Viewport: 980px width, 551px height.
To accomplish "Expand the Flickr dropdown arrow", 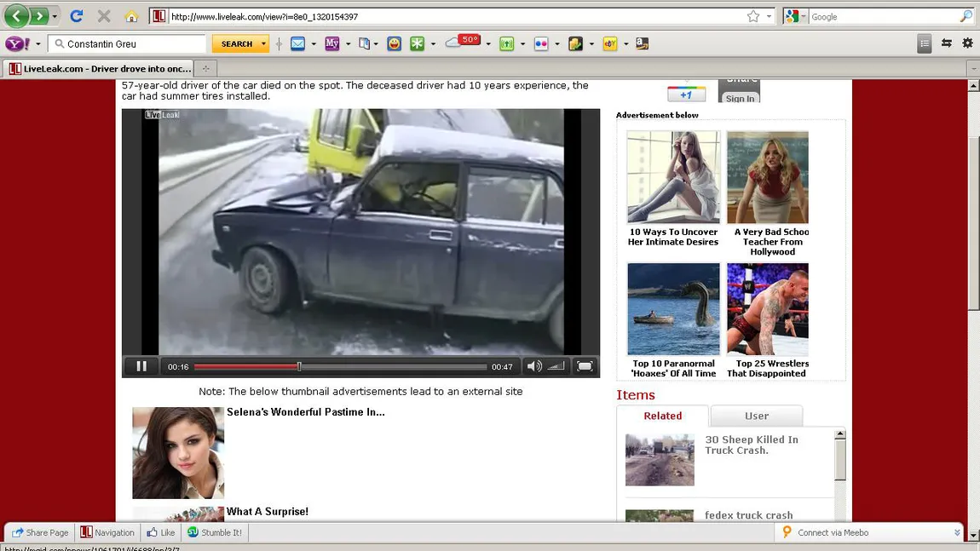I will [557, 44].
